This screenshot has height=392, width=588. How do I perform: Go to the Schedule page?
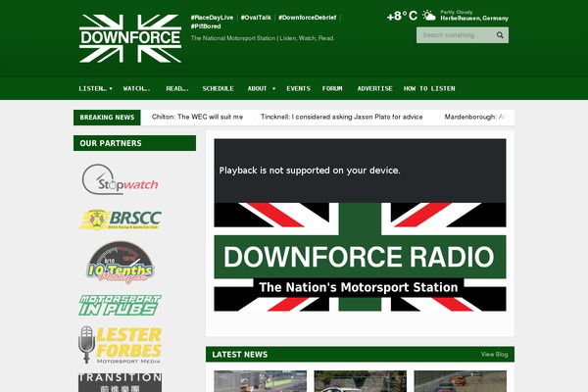point(218,88)
